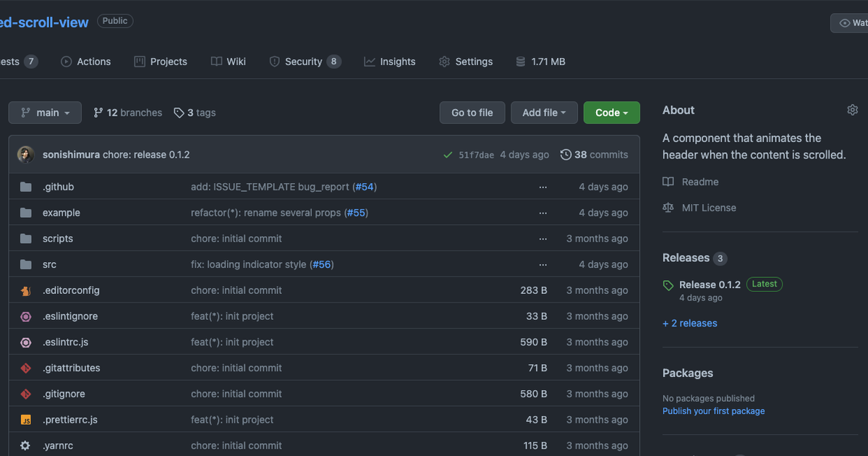Expand the Add file dropdown
Screen dimensions: 868x456
coord(544,113)
